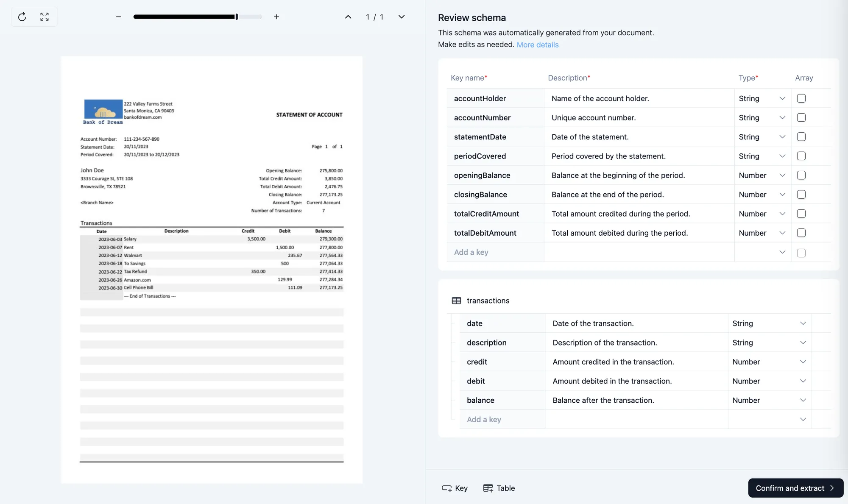The image size is (848, 504).
Task: Add a new Key with the Key button
Action: point(455,488)
